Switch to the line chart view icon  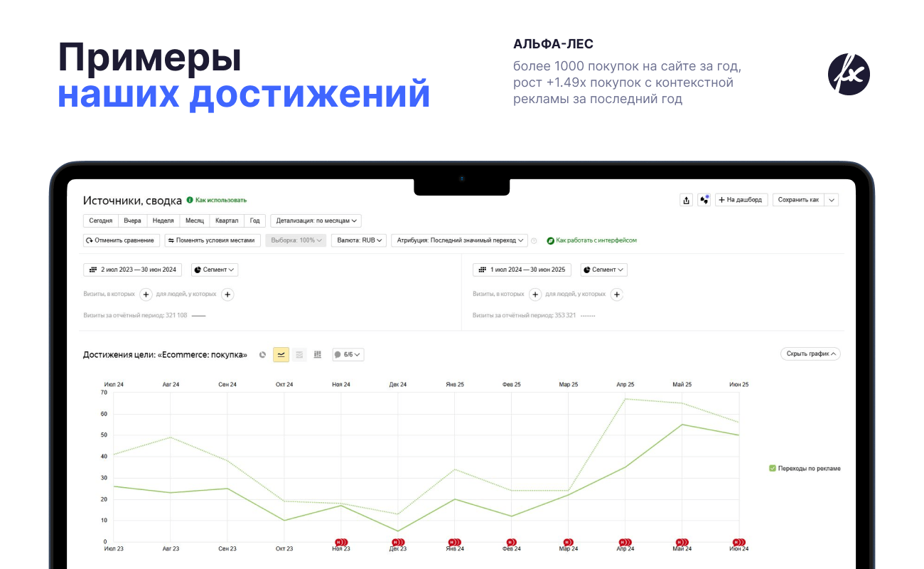[x=280, y=354]
